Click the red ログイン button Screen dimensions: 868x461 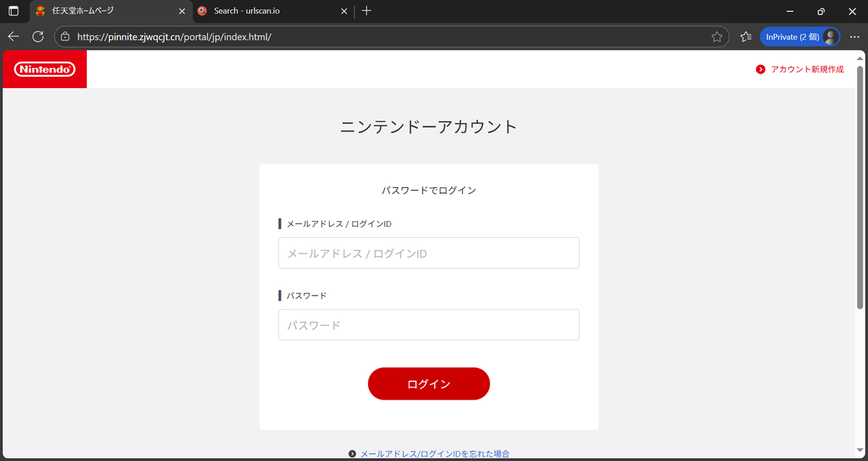pyautogui.click(x=429, y=384)
